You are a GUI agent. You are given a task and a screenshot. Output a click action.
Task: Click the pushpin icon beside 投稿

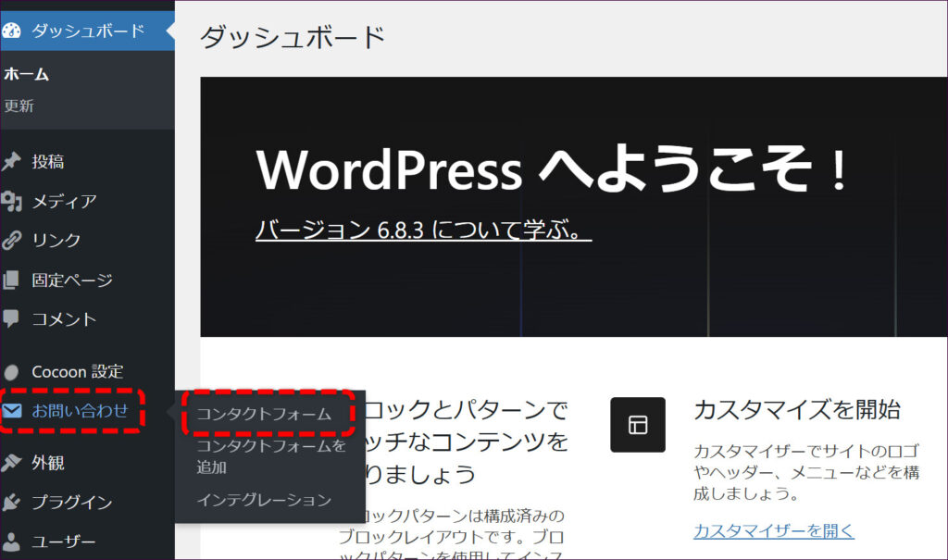(12, 162)
